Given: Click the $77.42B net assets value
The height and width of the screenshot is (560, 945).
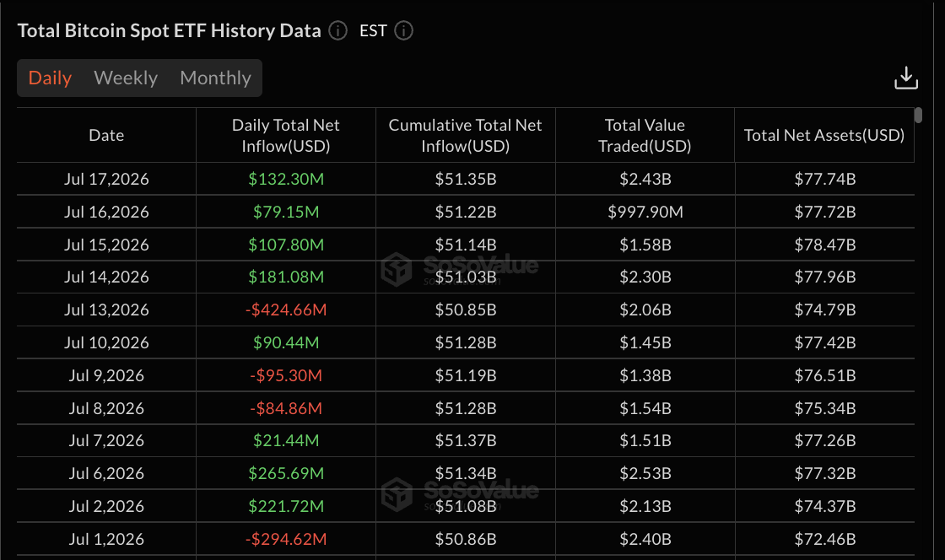Looking at the screenshot, I should pyautogui.click(x=825, y=342).
